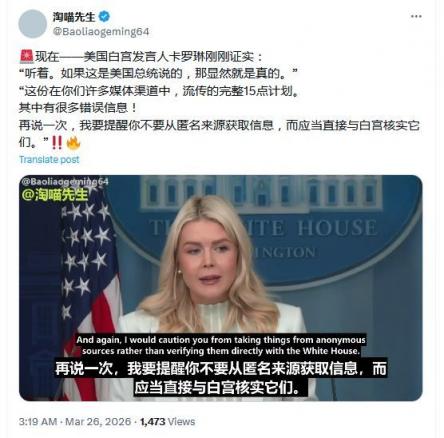Click the English subtitle text in video
The image size is (444, 438).
tap(221, 345)
